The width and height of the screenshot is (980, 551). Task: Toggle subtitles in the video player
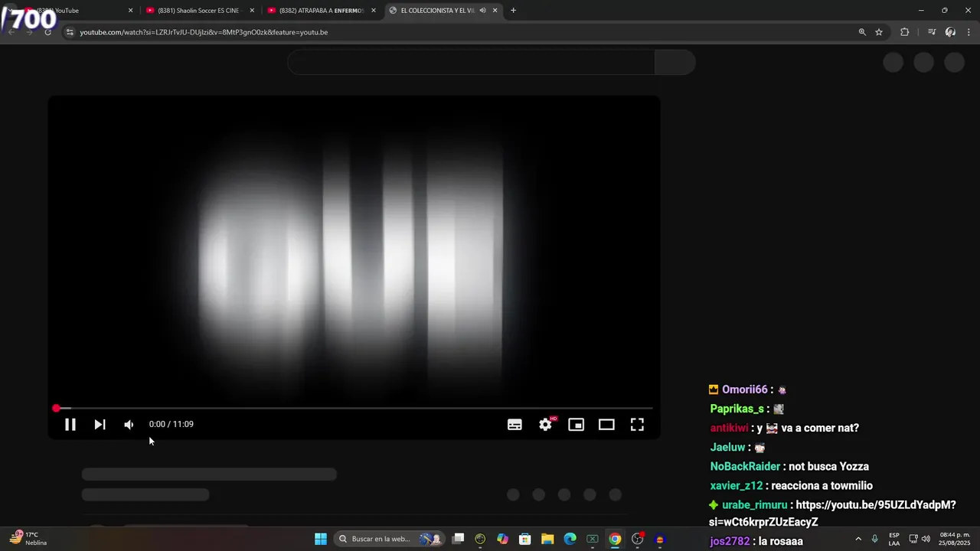(x=514, y=425)
